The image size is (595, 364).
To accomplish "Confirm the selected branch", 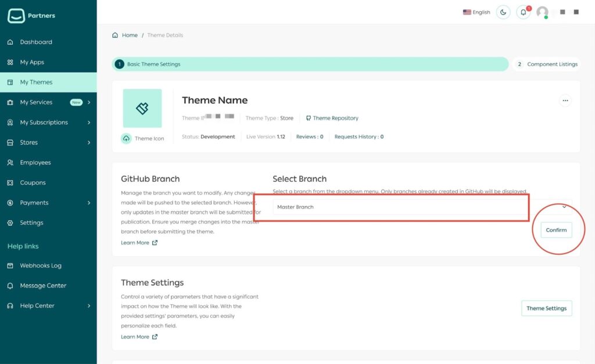I will (556, 230).
